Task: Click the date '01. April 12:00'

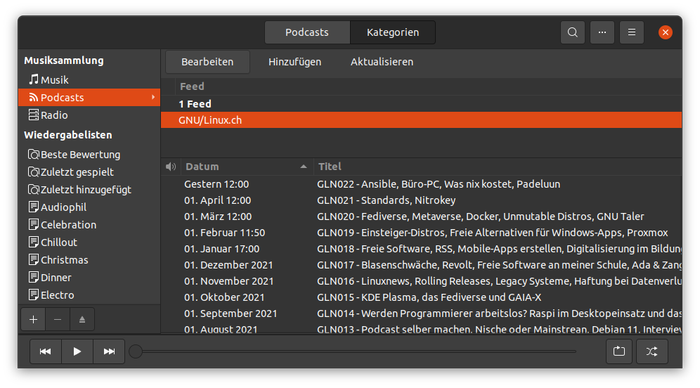Action: pos(217,200)
